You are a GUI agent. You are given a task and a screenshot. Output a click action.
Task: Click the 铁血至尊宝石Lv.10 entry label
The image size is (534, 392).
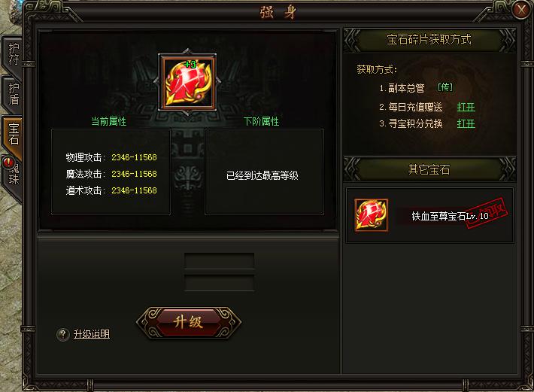(451, 216)
